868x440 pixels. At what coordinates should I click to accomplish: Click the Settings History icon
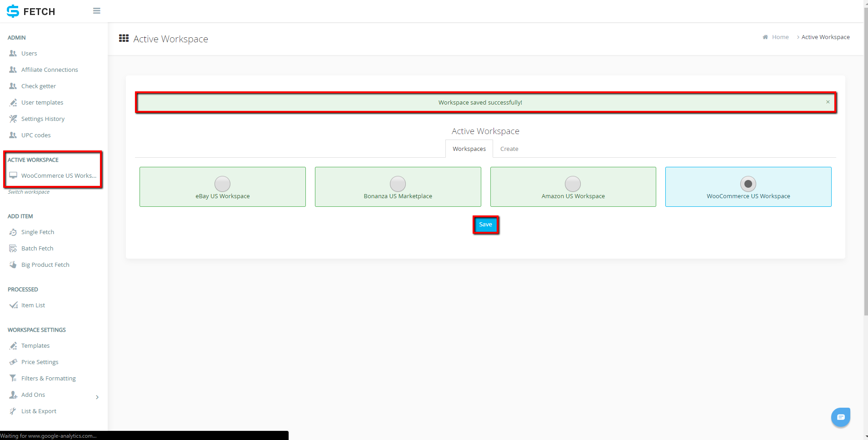coord(13,119)
